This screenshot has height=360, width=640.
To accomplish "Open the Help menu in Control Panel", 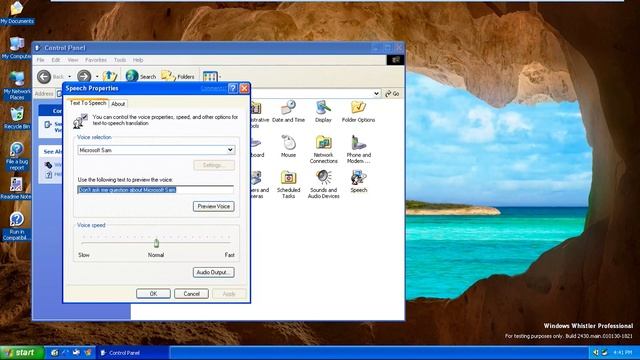I will (x=138, y=60).
